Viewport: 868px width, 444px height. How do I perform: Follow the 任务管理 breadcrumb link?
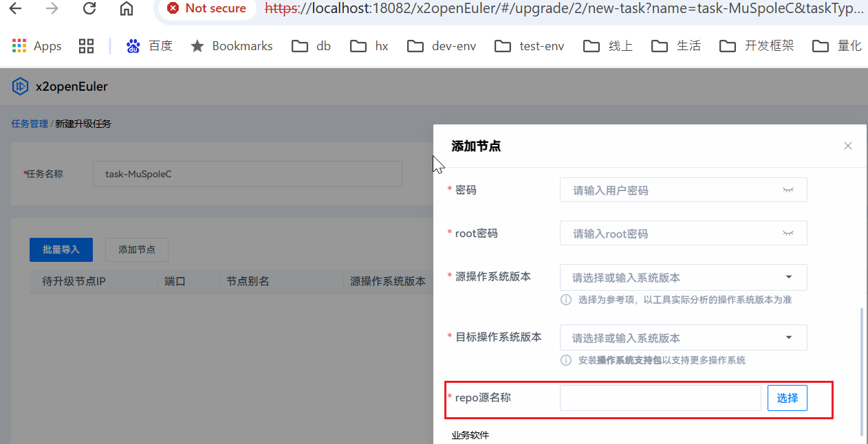point(30,124)
